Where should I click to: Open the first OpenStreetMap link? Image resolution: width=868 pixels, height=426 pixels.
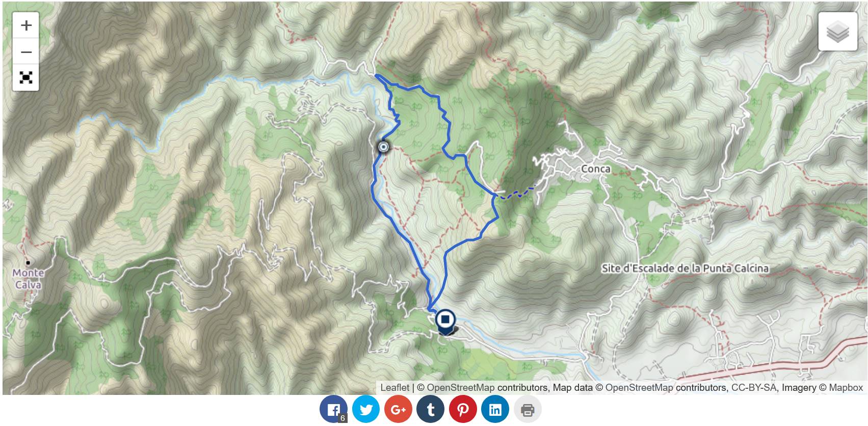coord(460,388)
